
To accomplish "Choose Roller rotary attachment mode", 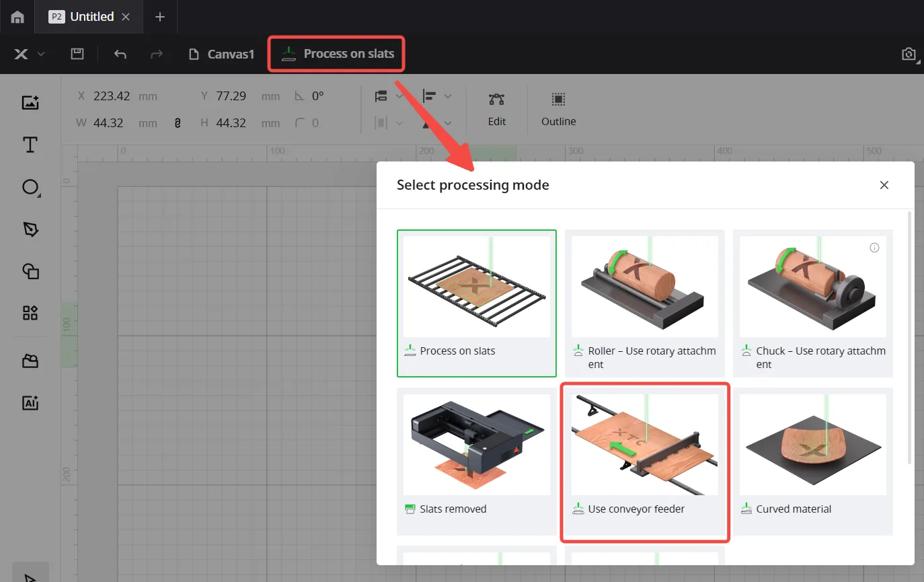I will pos(645,303).
